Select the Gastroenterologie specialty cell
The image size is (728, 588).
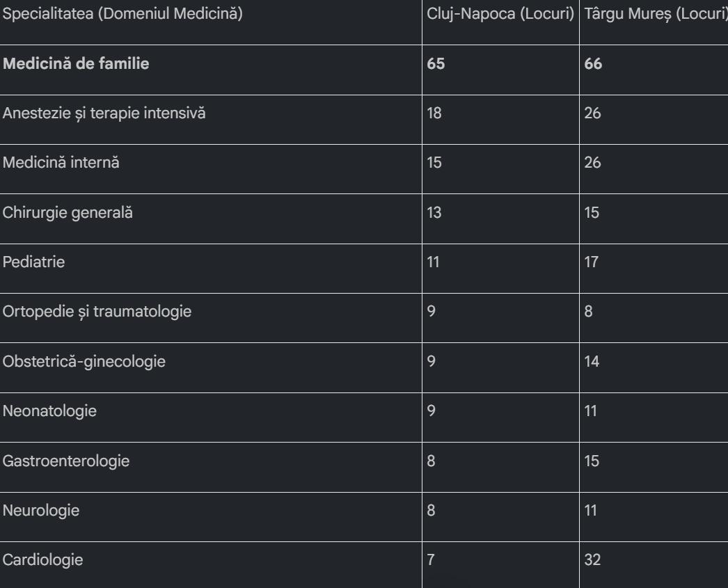pos(65,461)
